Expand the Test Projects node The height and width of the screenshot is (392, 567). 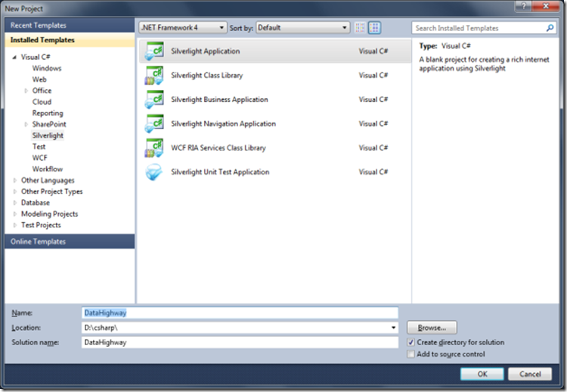[x=15, y=225]
